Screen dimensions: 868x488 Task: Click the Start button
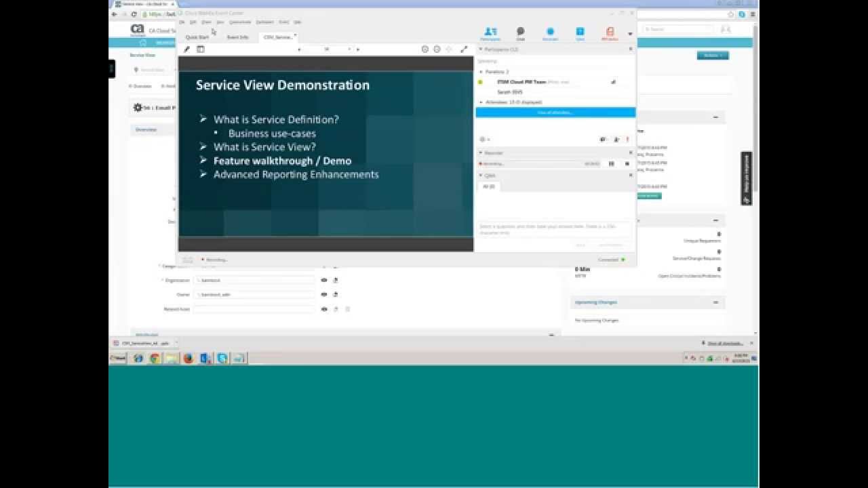(x=118, y=359)
